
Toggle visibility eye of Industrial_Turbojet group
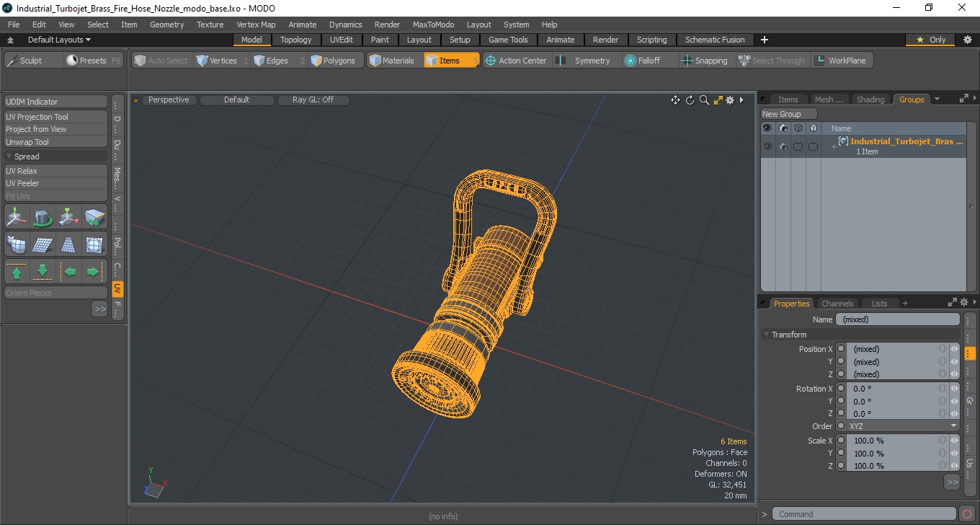(767, 146)
